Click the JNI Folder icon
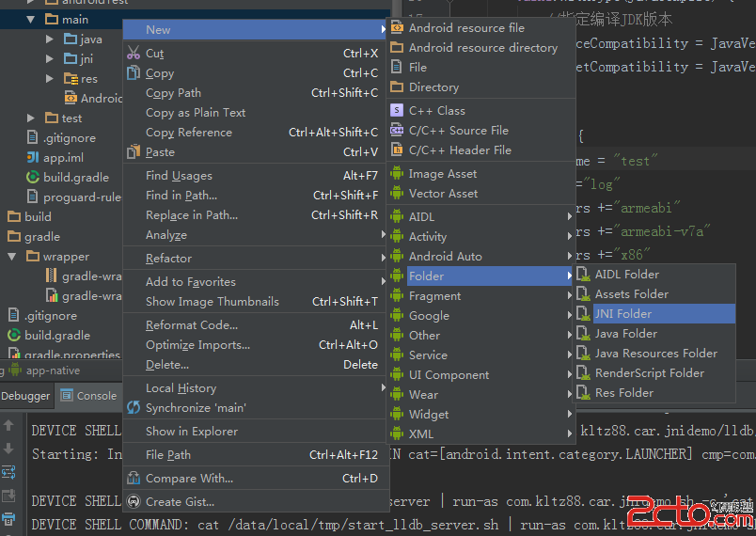 583,314
